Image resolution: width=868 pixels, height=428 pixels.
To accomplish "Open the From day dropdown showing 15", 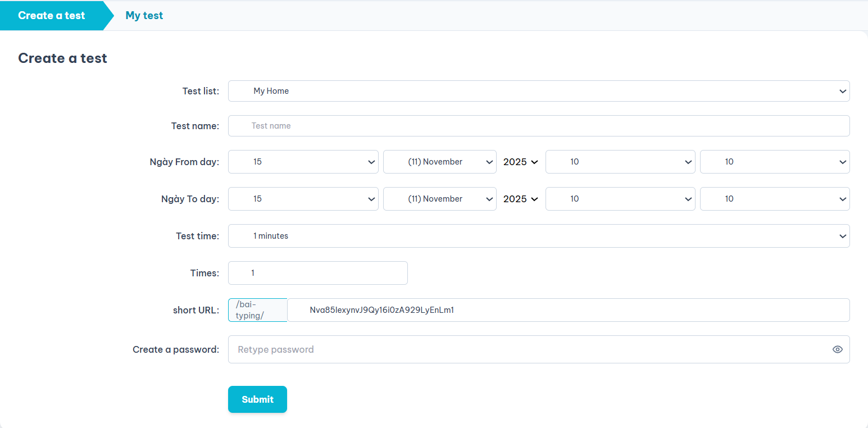I will coord(303,161).
